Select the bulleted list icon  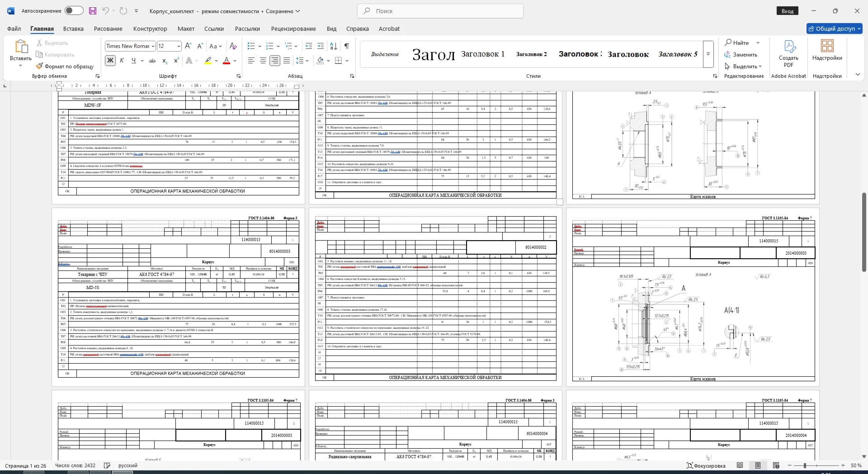point(251,46)
